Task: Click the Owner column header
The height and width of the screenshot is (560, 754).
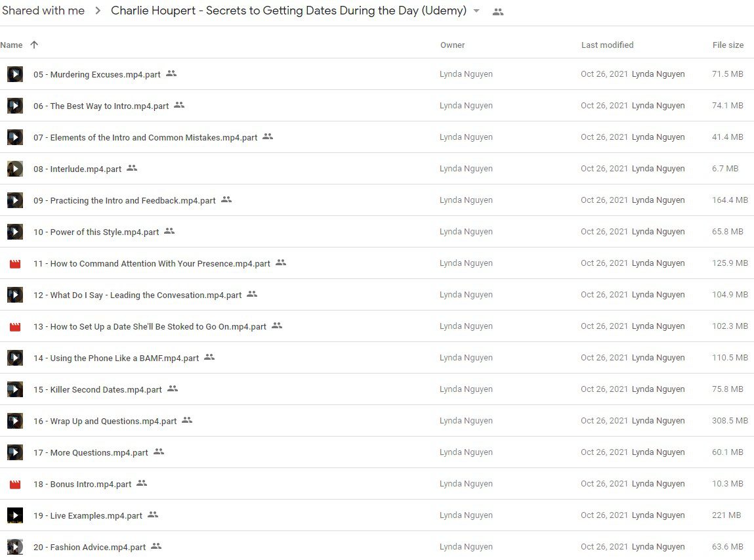Action: (x=453, y=45)
